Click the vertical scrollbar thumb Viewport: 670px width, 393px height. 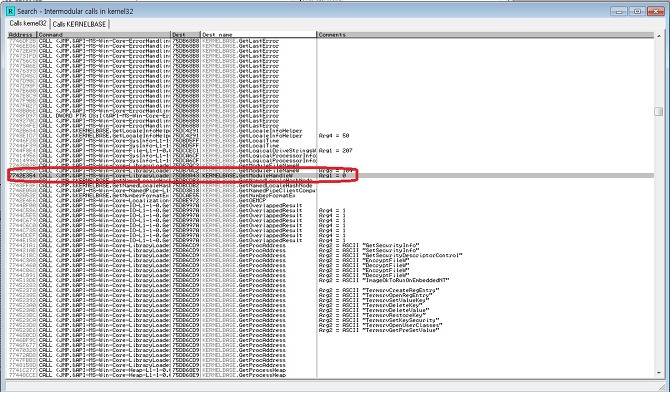pyautogui.click(x=658, y=111)
